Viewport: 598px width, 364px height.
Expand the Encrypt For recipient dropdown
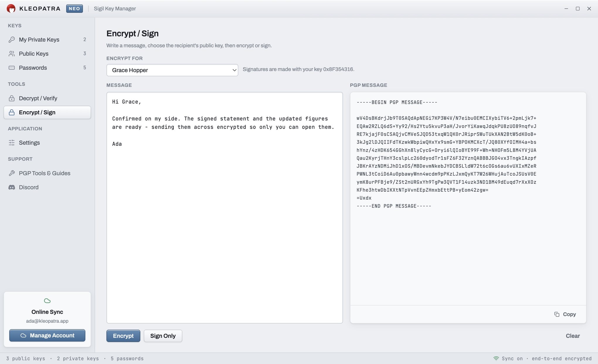click(x=172, y=70)
